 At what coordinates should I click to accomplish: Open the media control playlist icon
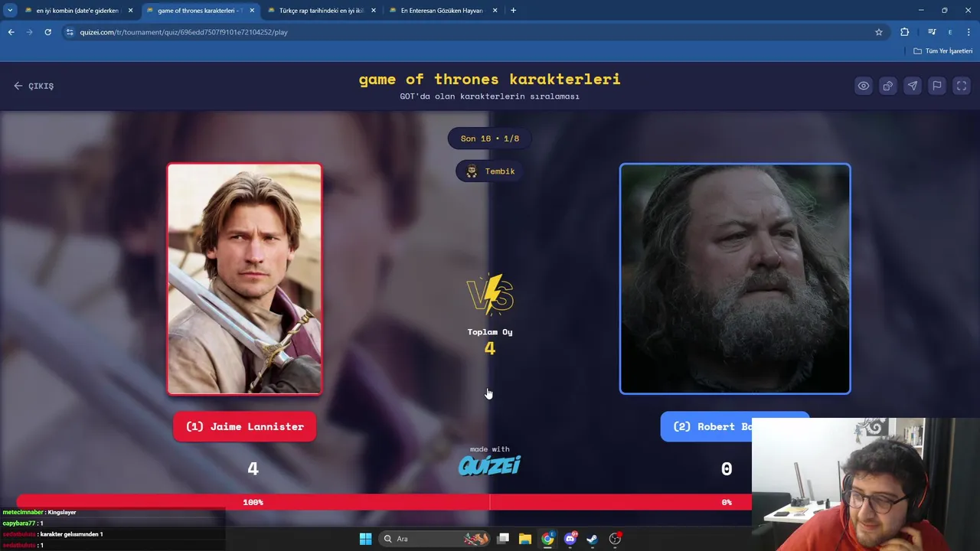(932, 32)
